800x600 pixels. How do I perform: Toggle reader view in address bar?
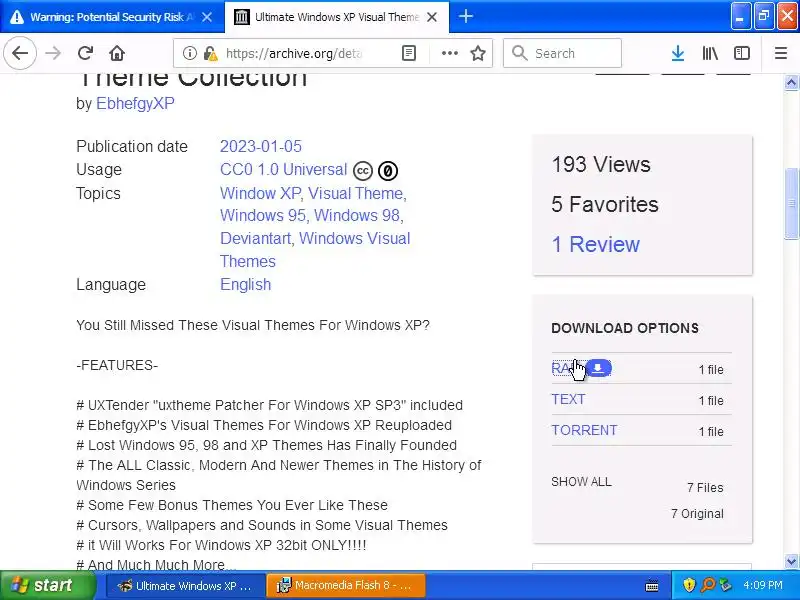point(409,53)
